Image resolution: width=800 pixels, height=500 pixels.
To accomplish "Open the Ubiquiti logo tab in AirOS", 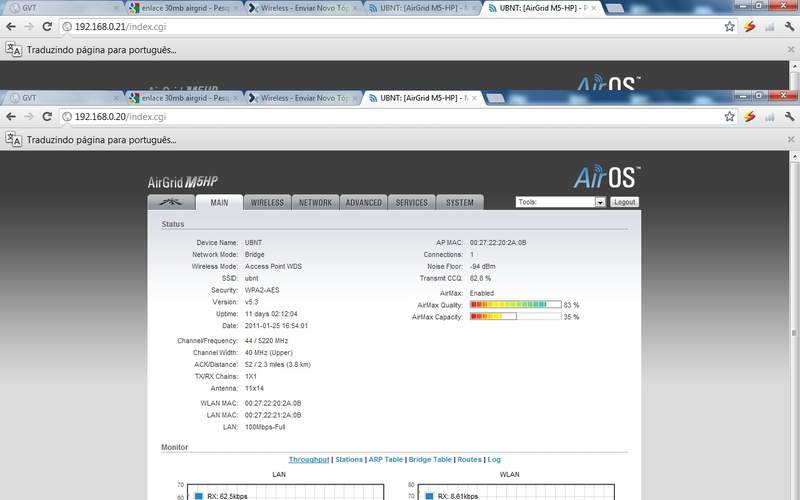I will click(171, 203).
